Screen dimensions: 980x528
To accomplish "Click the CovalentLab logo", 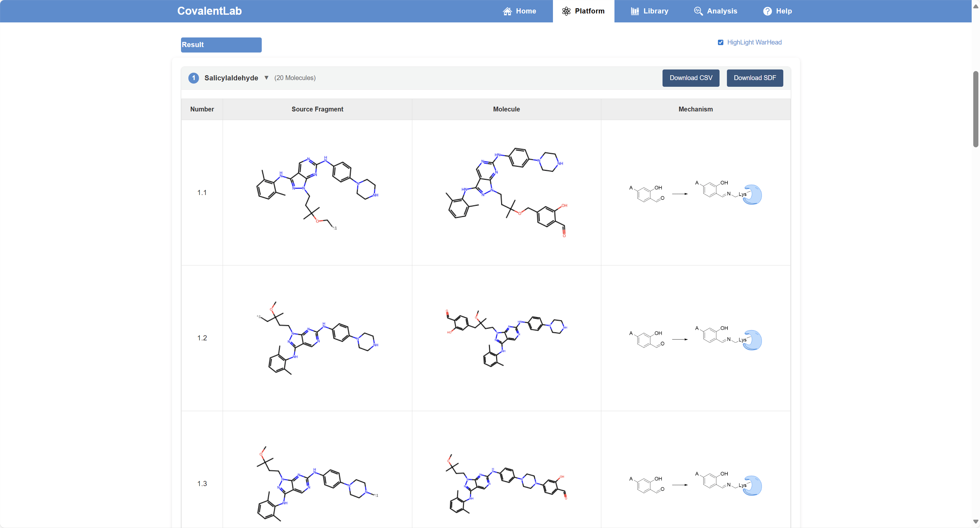I will tap(209, 11).
